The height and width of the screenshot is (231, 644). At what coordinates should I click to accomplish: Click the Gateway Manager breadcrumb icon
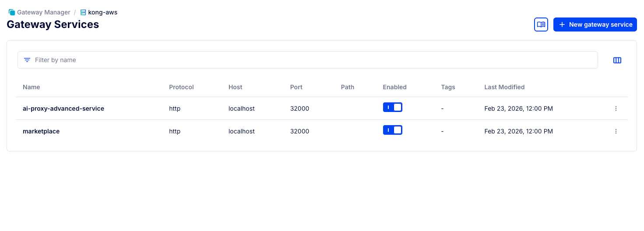[12, 12]
